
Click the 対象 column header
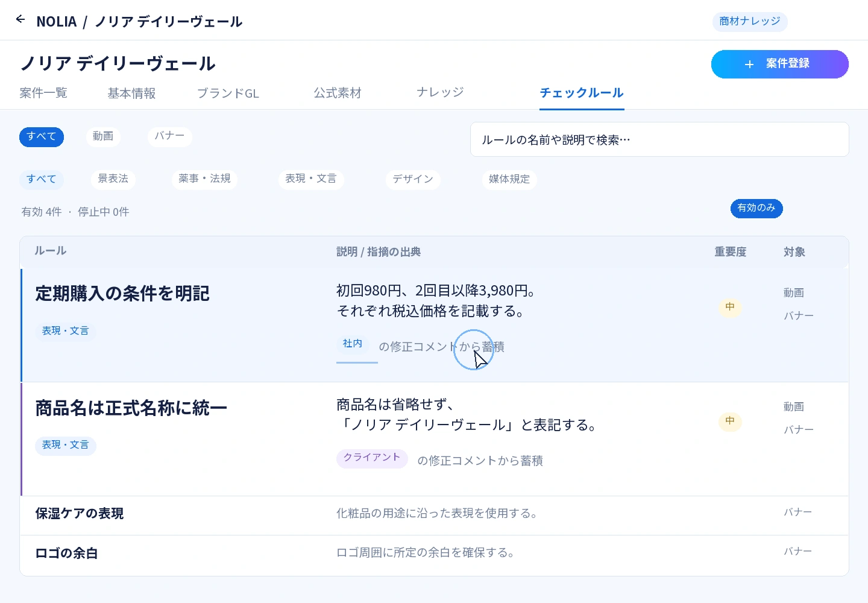[794, 252]
